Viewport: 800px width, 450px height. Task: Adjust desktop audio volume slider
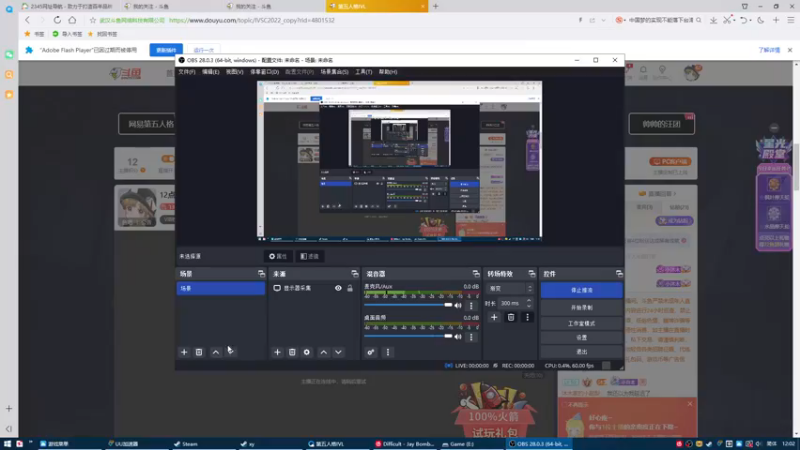pos(408,336)
